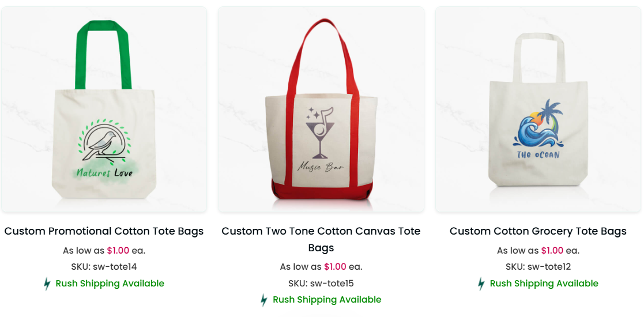Click $1.00 price of Cotton Grocery Tote
Image resolution: width=644 pixels, height=317 pixels.
tap(552, 251)
